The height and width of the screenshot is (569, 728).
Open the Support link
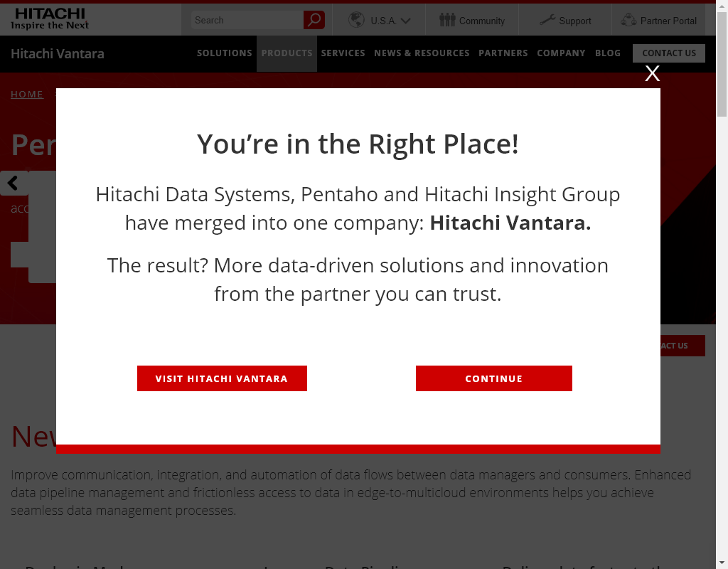tap(575, 21)
